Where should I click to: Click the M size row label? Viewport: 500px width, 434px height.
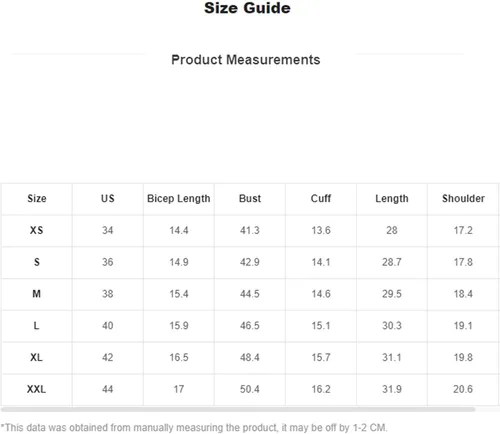[x=37, y=294]
